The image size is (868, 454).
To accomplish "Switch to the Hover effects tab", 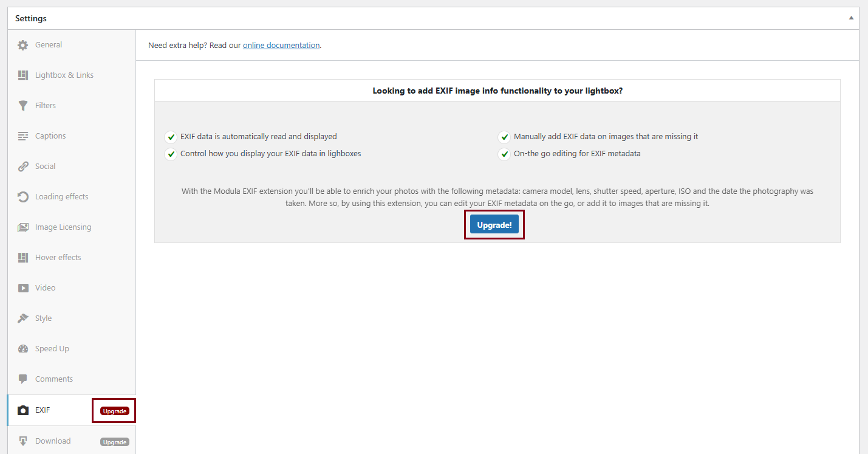I will [58, 258].
